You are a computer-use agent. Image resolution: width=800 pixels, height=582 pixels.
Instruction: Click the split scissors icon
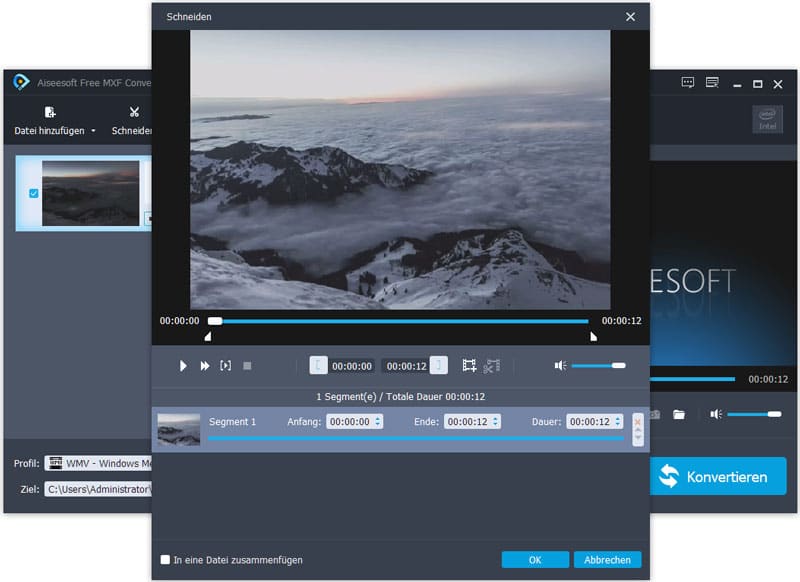pyautogui.click(x=492, y=366)
